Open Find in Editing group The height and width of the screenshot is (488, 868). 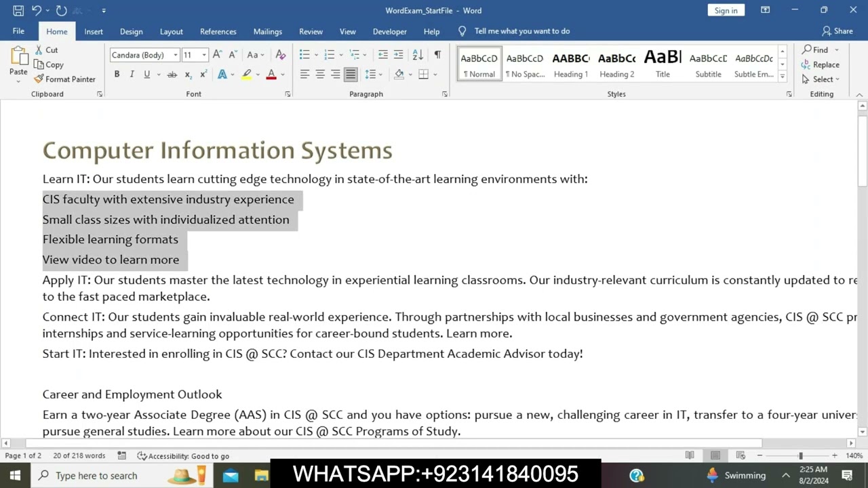pyautogui.click(x=814, y=50)
